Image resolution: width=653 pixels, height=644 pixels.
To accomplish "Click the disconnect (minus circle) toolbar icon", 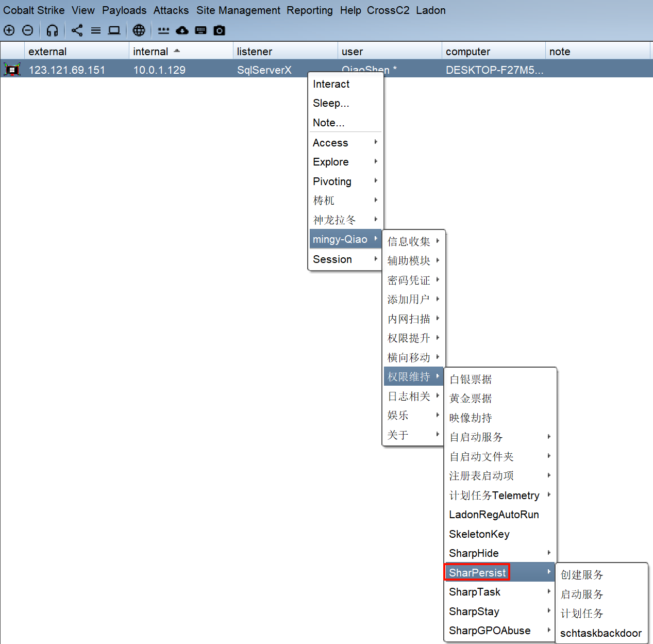I will (28, 30).
